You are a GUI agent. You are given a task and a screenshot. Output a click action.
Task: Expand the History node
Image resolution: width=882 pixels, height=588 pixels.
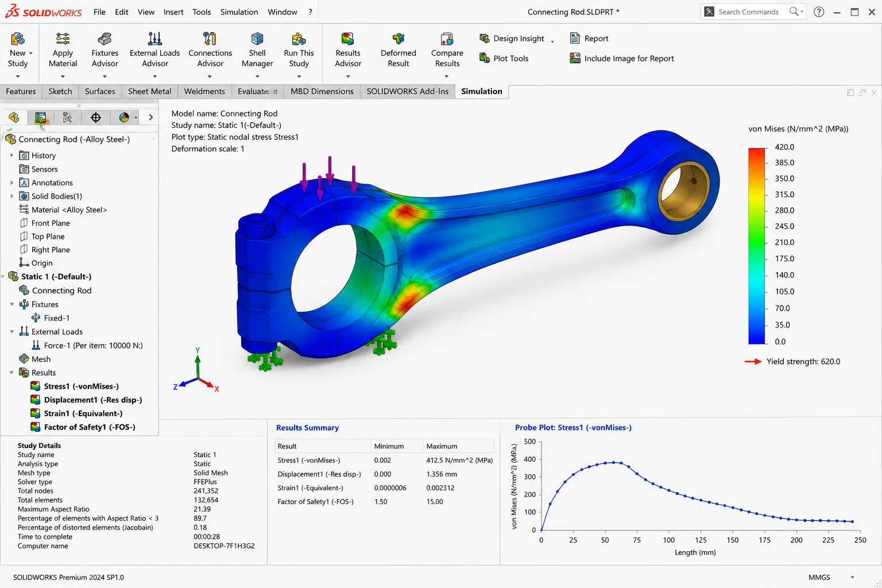coord(11,156)
